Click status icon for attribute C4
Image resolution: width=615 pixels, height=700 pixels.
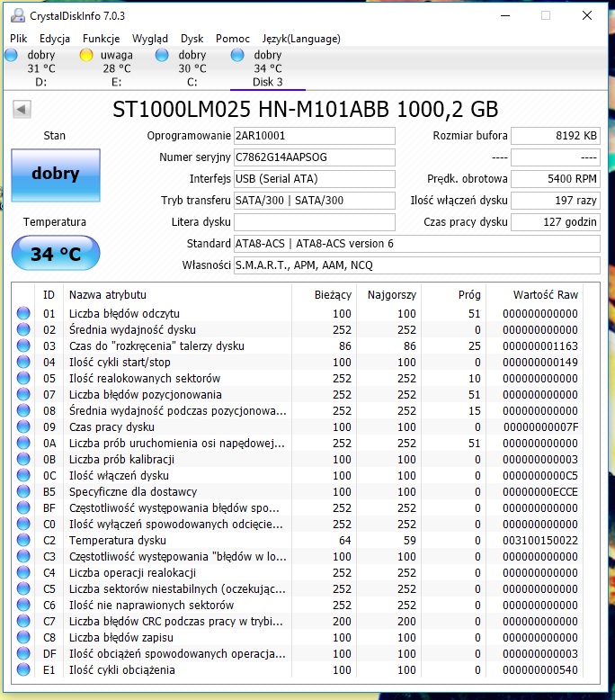pyautogui.click(x=23, y=572)
